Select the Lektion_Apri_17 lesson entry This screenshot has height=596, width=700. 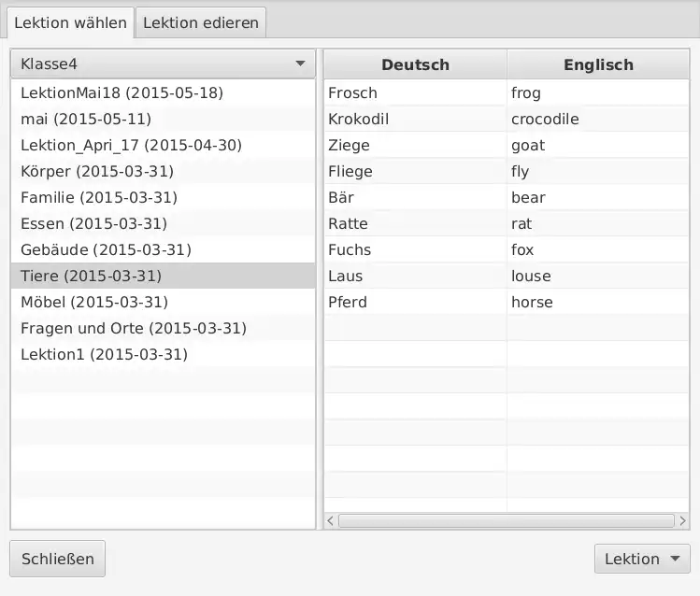pyautogui.click(x=131, y=146)
